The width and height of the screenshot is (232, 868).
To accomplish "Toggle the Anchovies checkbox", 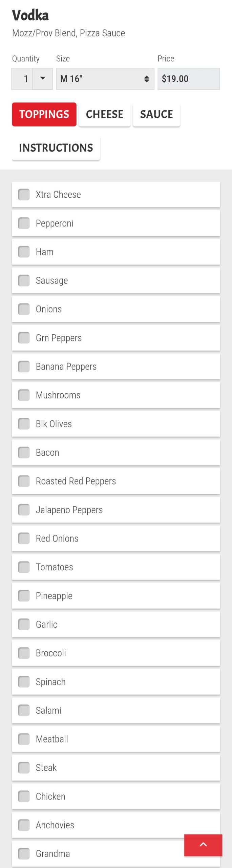I will [x=24, y=825].
